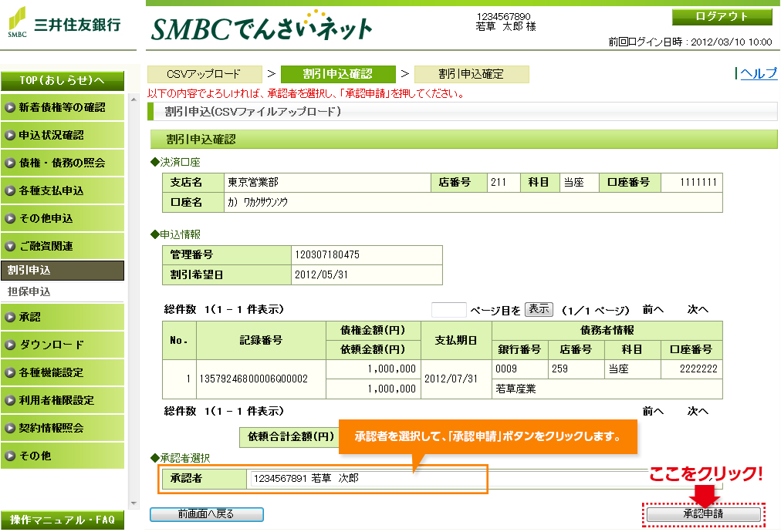This screenshot has height=532, width=781.
Task: Click the SMBCでんさいネット logo
Action: (x=262, y=26)
